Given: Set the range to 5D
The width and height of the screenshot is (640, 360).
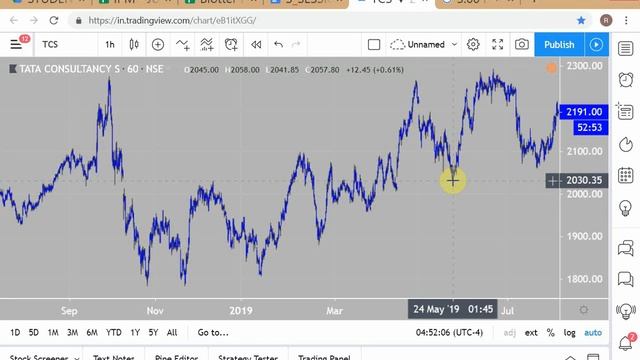Looking at the screenshot, I should click(x=34, y=333).
